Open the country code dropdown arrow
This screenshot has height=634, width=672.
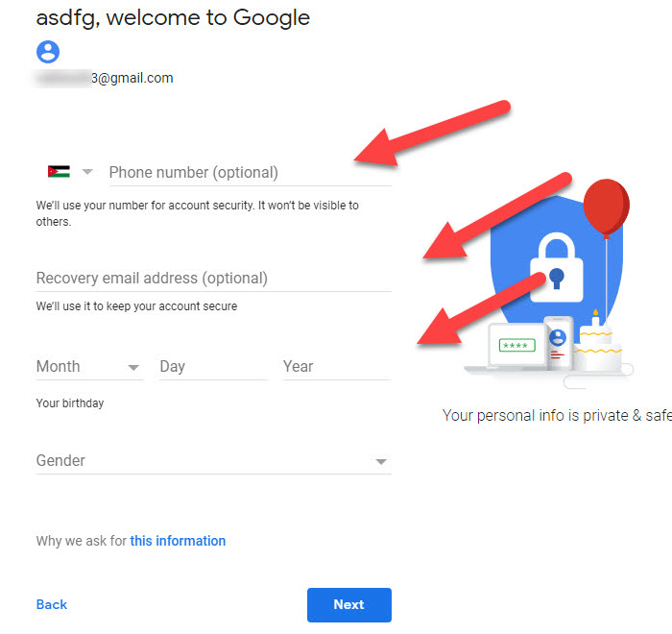[x=87, y=172]
